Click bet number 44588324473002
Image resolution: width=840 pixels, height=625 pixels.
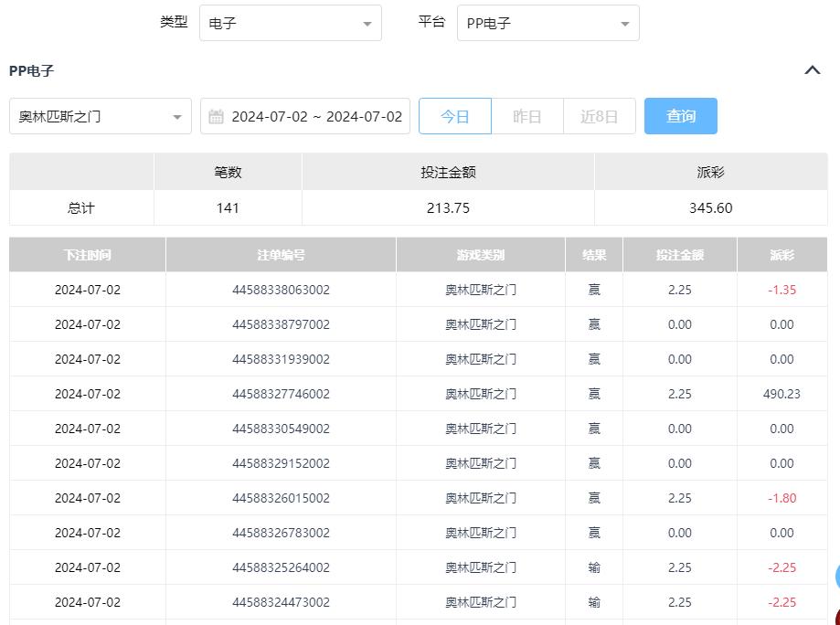tap(281, 602)
